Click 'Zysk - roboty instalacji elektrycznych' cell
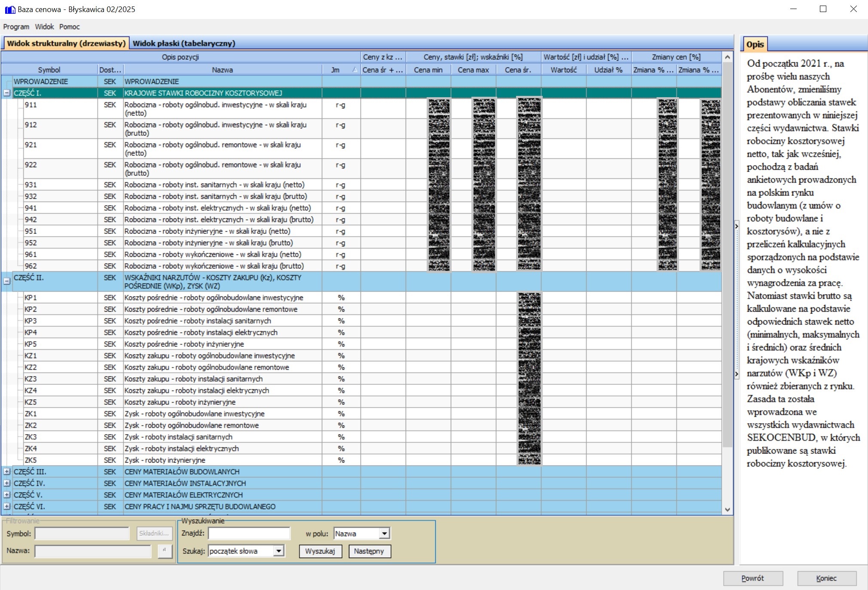 (223, 449)
